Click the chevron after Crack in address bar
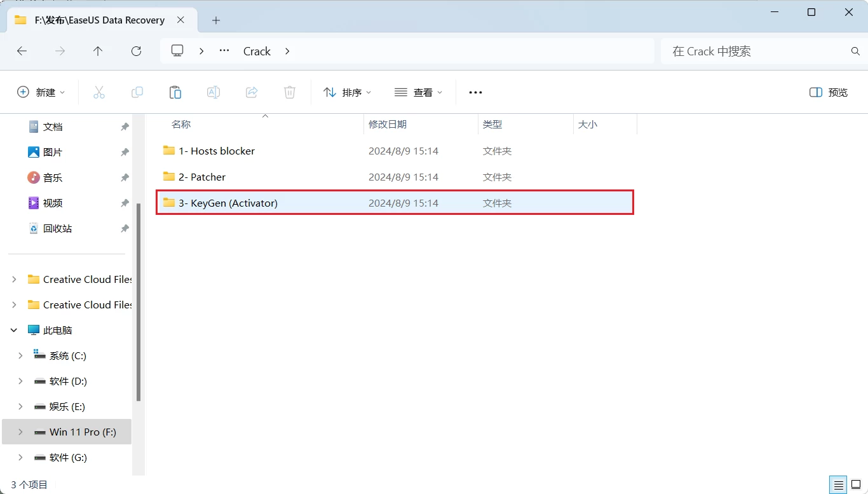Image resolution: width=868 pixels, height=494 pixels. click(287, 51)
